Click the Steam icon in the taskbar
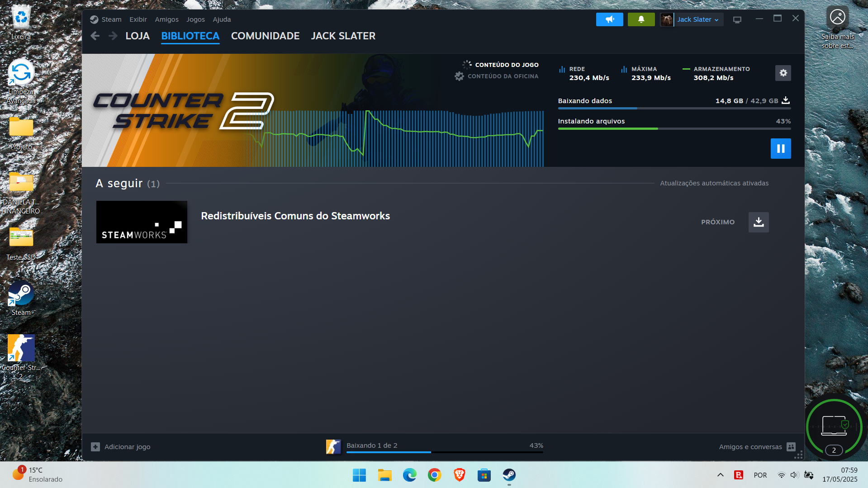 click(509, 475)
